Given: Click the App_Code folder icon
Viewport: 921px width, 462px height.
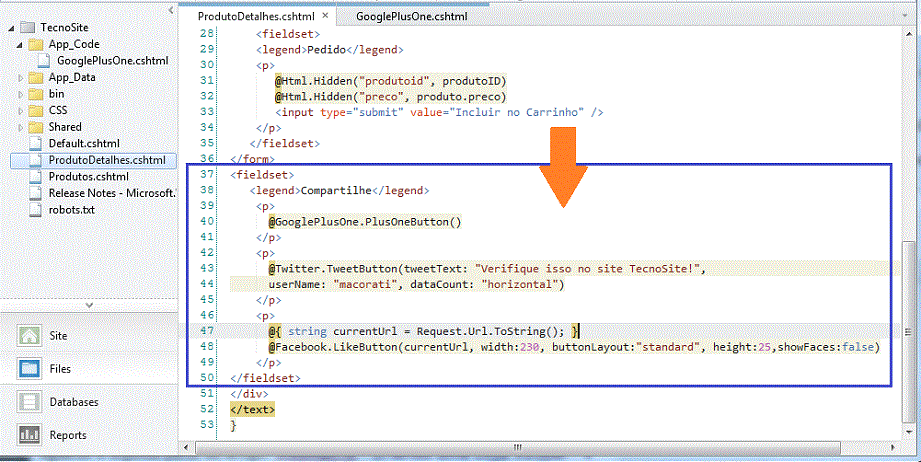Looking at the screenshot, I should [36, 44].
